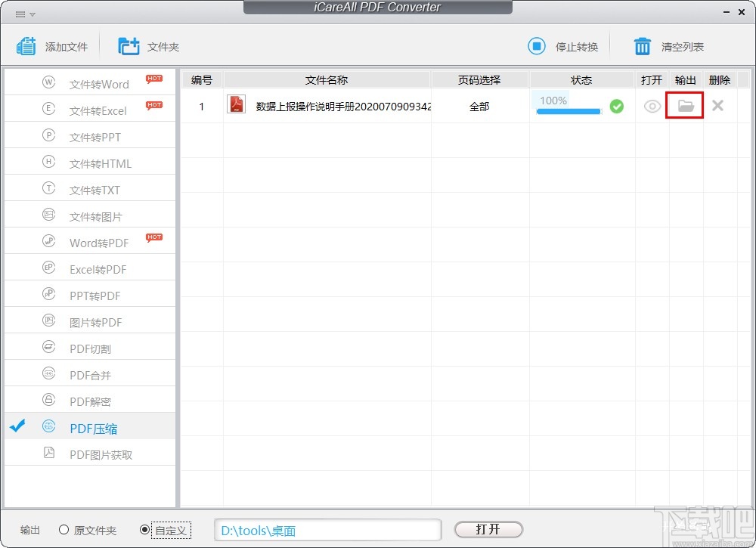The image size is (756, 548).
Task: Click the H icon for 文件转HTML
Action: point(48,162)
